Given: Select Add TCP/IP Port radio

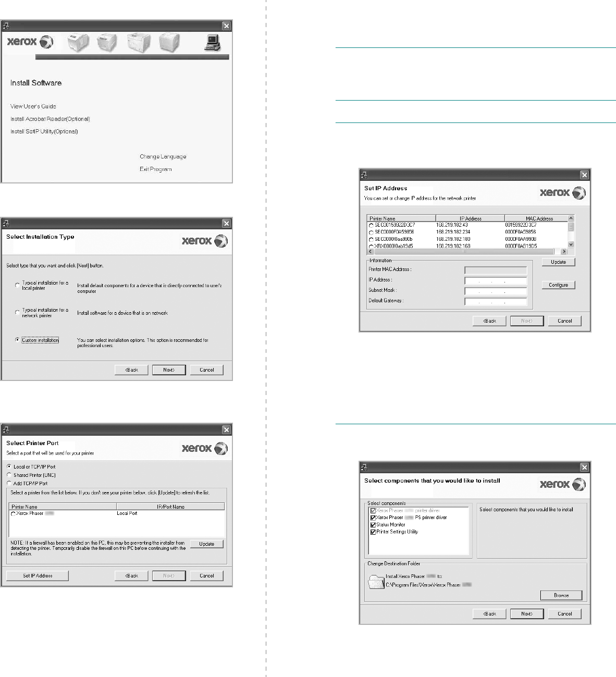Looking at the screenshot, I should tap(9, 483).
